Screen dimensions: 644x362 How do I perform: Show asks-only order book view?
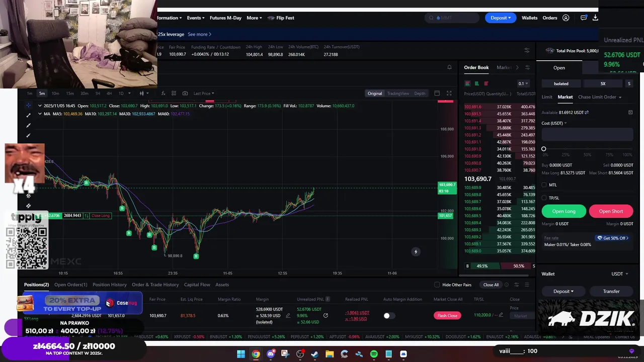click(x=486, y=83)
